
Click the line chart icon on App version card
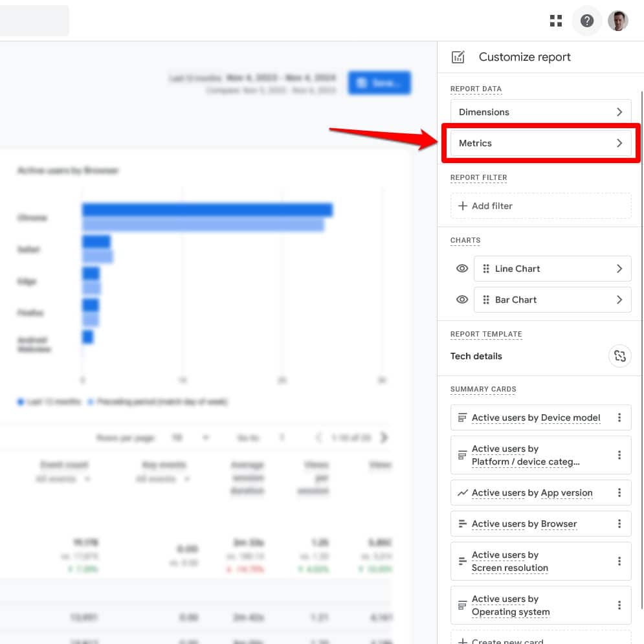point(461,493)
